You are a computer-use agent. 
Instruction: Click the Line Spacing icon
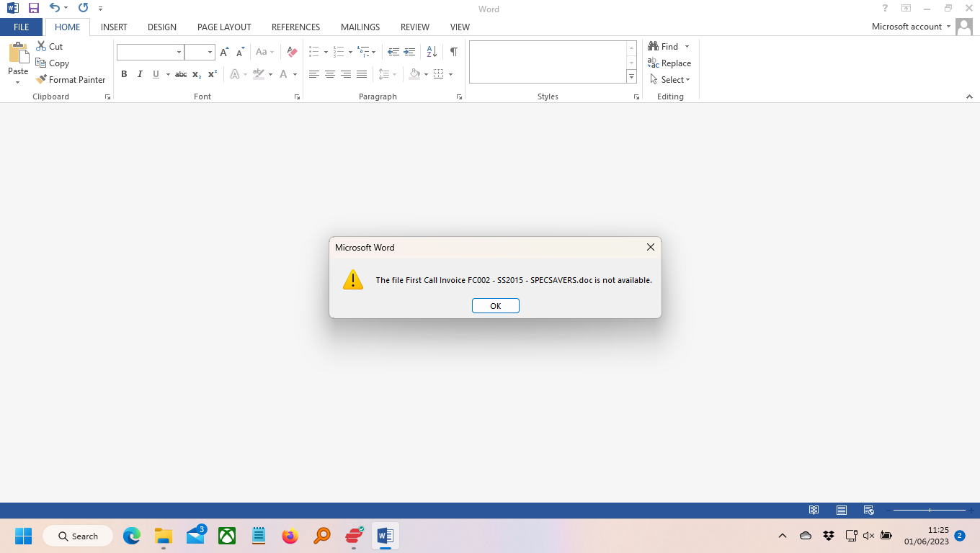384,74
